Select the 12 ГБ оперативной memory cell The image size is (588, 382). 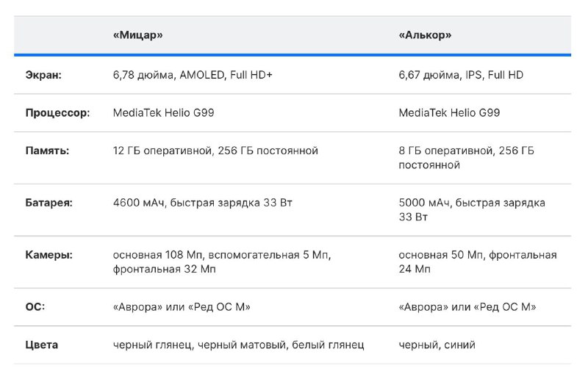215,151
